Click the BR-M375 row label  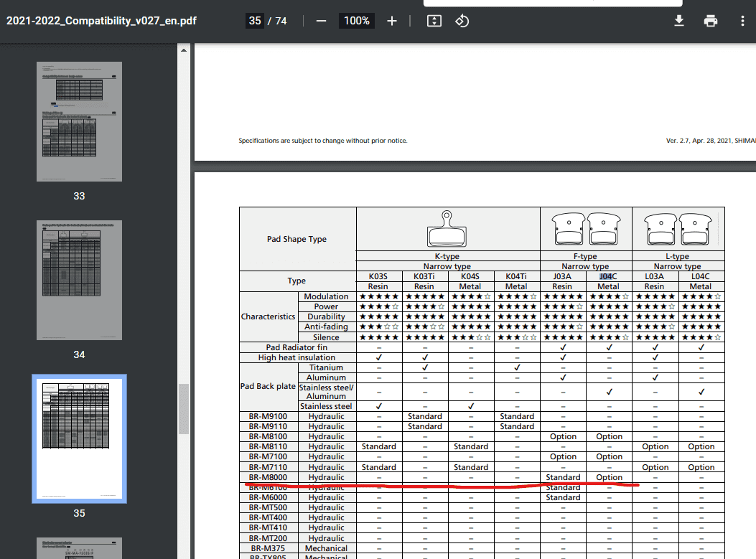click(x=268, y=548)
